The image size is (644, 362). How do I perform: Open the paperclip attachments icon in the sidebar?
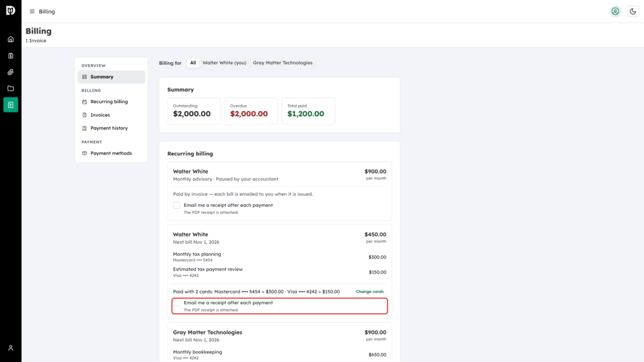click(11, 72)
